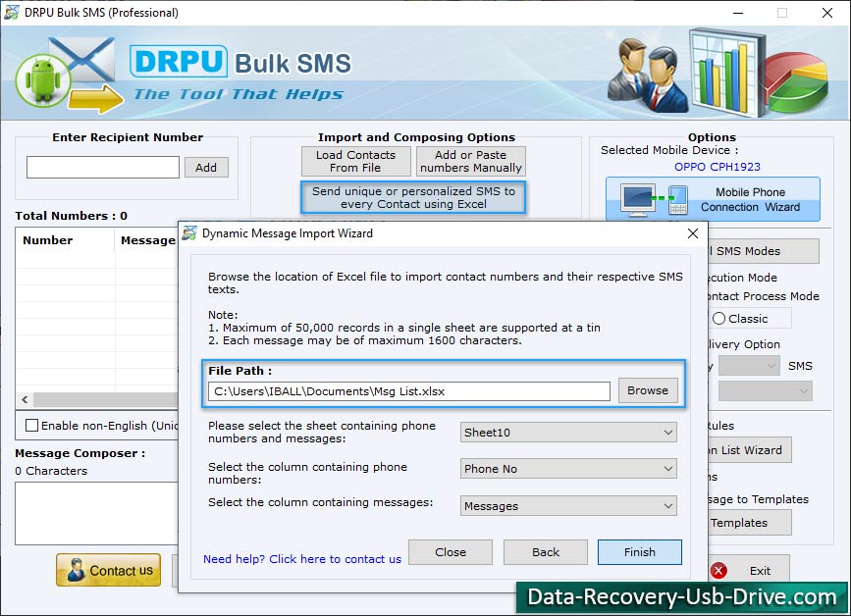Click the Exit button

pos(749,571)
